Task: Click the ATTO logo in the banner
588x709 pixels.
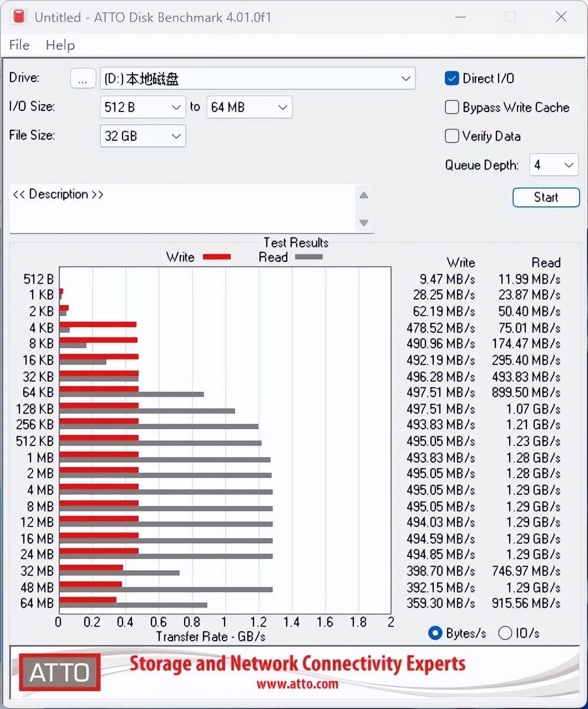Action: [60, 672]
